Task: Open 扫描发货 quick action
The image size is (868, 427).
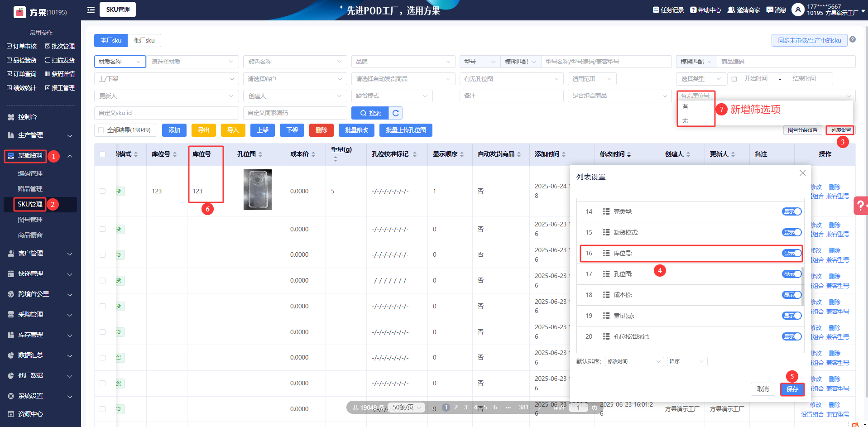Action: (x=60, y=60)
